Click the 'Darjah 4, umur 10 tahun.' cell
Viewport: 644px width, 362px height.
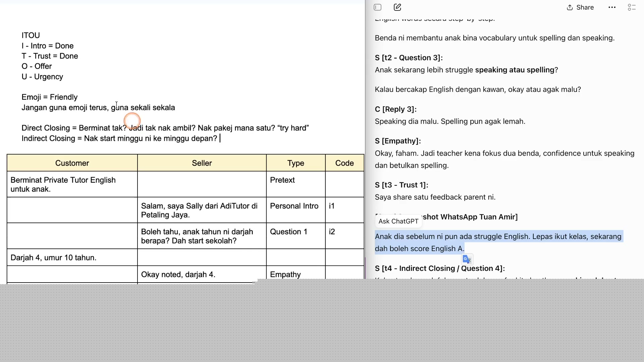pyautogui.click(x=72, y=257)
